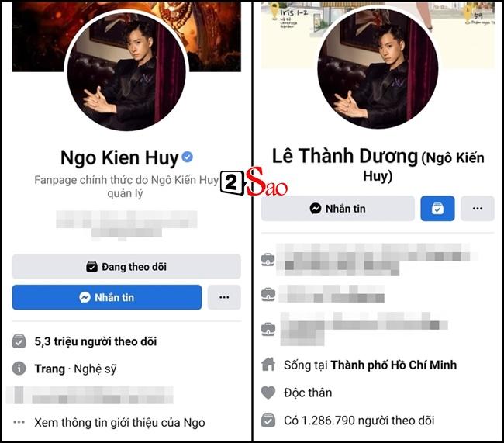Click the blue verified badge beside Ngo Kien Huy
Viewport: 504px width, 443px height.
tap(188, 157)
